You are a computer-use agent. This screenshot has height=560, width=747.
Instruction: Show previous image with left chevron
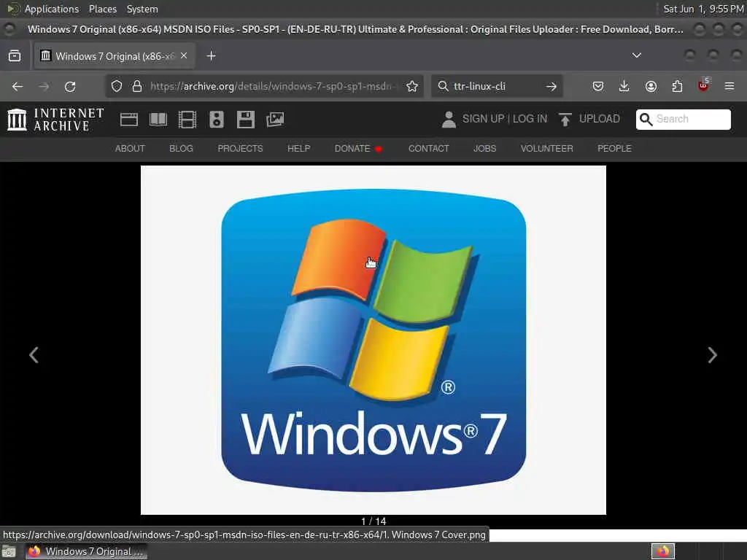(34, 355)
